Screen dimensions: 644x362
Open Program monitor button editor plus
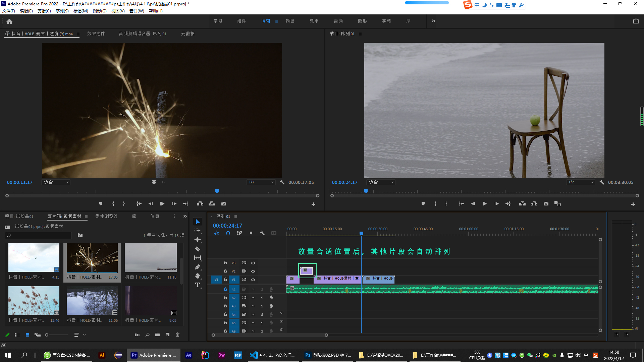click(x=633, y=204)
